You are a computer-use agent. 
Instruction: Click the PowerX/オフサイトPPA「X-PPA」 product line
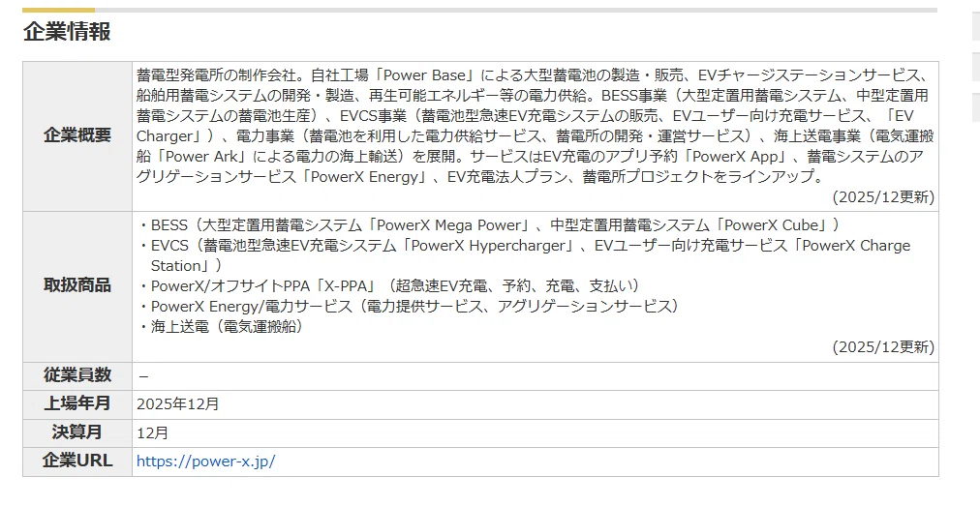coord(390,286)
